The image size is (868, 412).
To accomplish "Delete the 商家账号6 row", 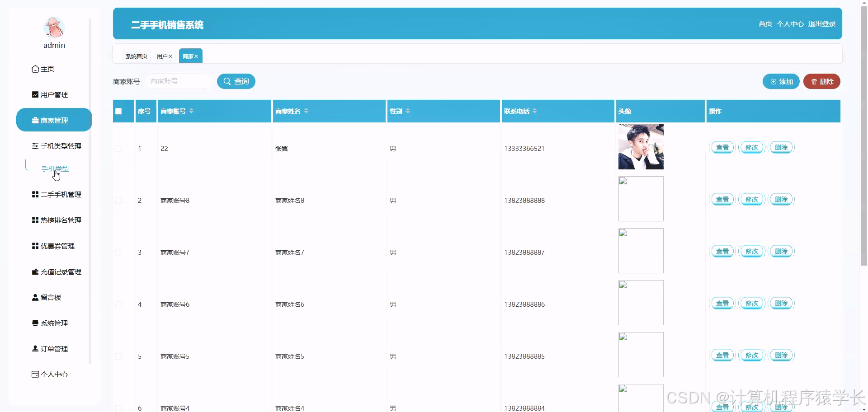I will 781,303.
